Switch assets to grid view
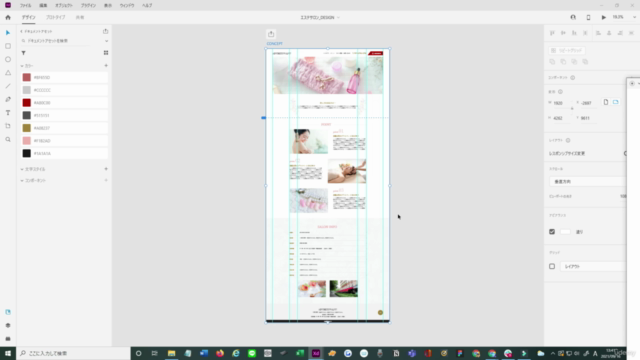 point(106,53)
